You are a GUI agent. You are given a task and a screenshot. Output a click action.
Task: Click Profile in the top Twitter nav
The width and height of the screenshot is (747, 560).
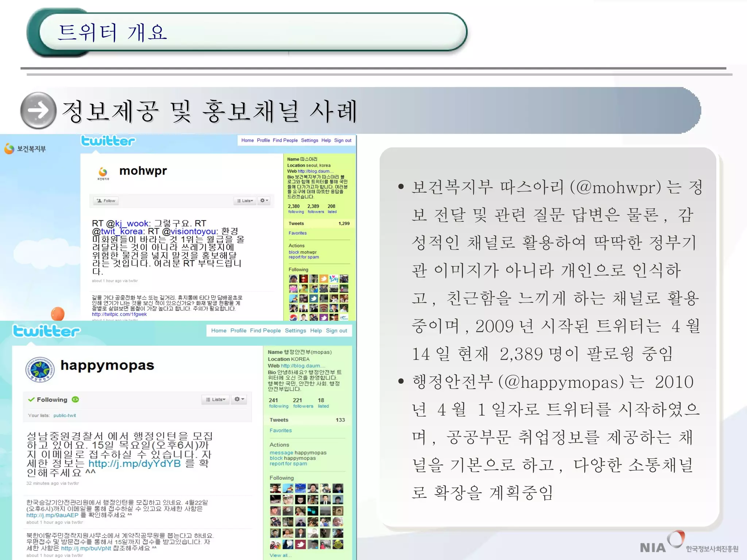(263, 140)
